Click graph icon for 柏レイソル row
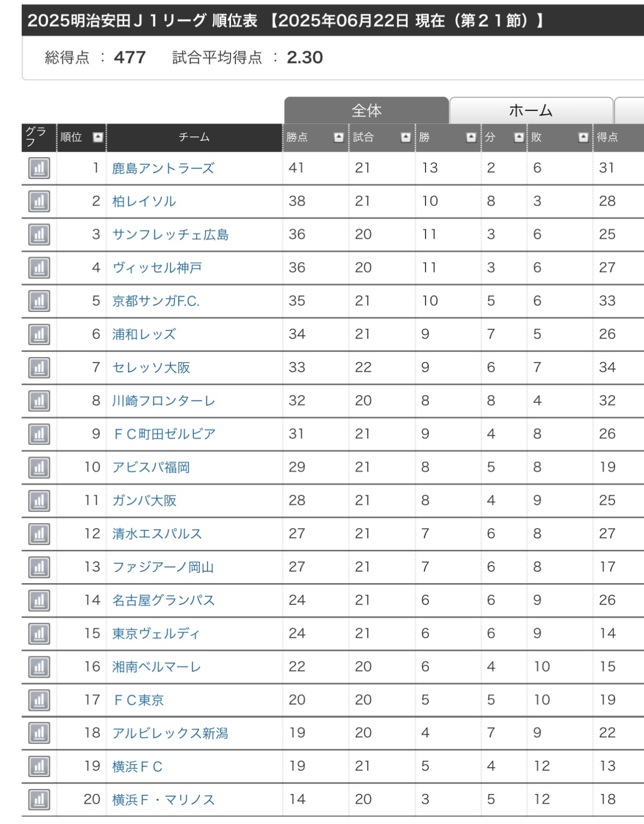 tap(39, 201)
